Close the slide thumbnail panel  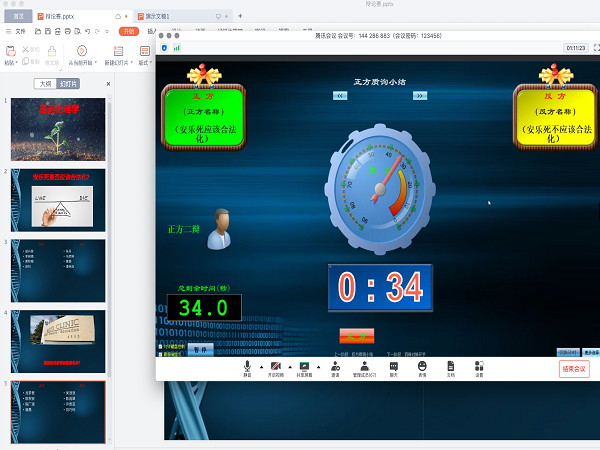click(108, 84)
